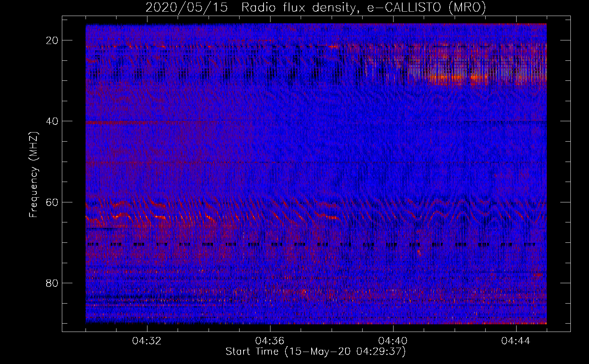Image resolution: width=589 pixels, height=364 pixels.
Task: Click the plot title '2020/05/15 Radio flux density'
Action: (316, 7)
